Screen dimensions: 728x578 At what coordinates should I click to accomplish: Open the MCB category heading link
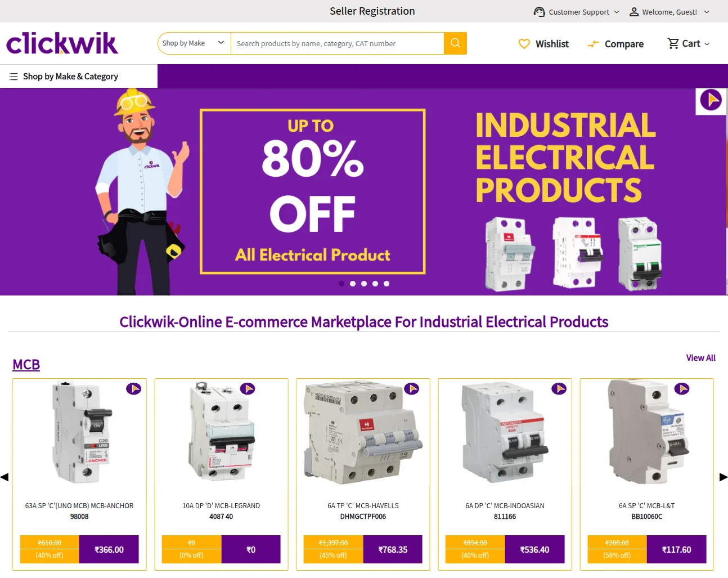tap(26, 365)
